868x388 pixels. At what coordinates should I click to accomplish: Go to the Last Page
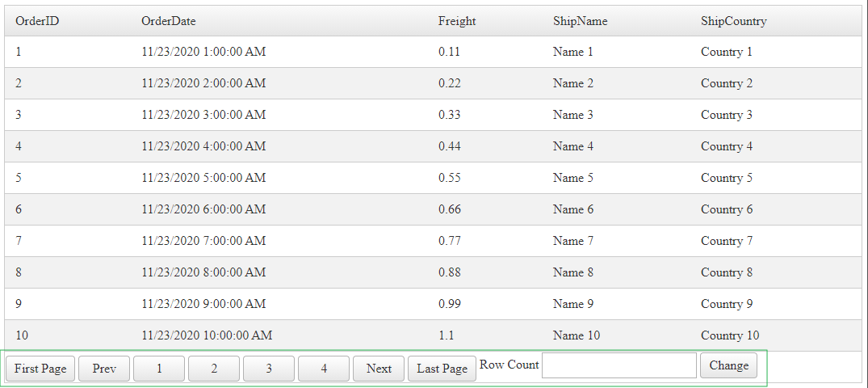[x=442, y=369]
